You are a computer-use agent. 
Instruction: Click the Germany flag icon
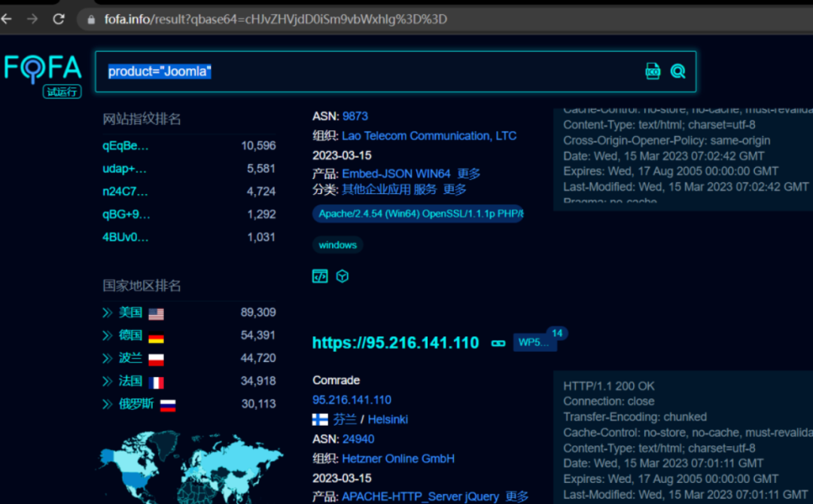pos(156,337)
